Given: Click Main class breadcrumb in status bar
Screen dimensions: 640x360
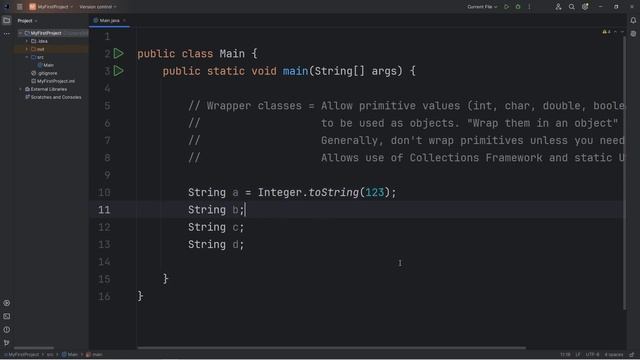Looking at the screenshot, I should (69, 355).
